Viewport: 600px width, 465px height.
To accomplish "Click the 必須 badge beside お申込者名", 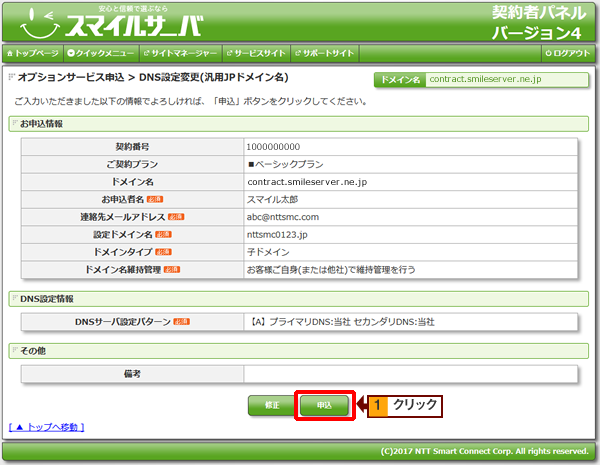I will pyautogui.click(x=170, y=199).
